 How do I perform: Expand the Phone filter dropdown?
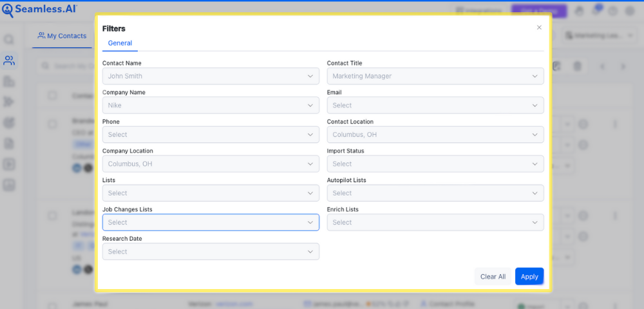[x=211, y=135]
